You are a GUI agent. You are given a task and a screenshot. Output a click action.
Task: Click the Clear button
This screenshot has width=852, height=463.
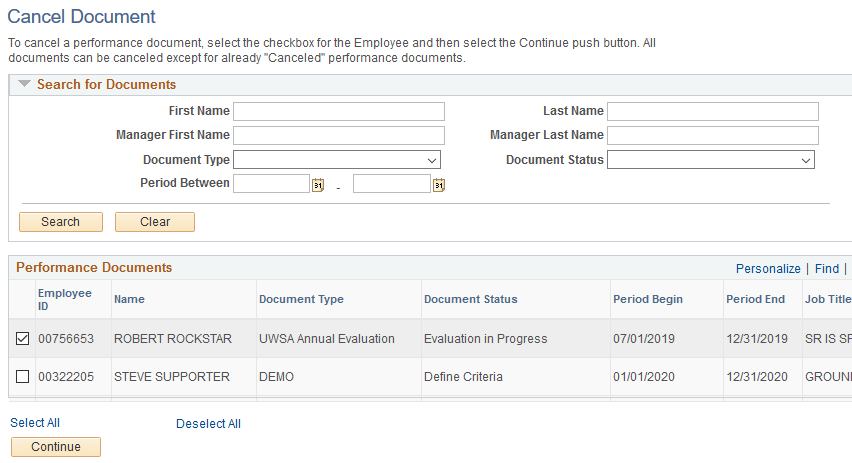(155, 222)
